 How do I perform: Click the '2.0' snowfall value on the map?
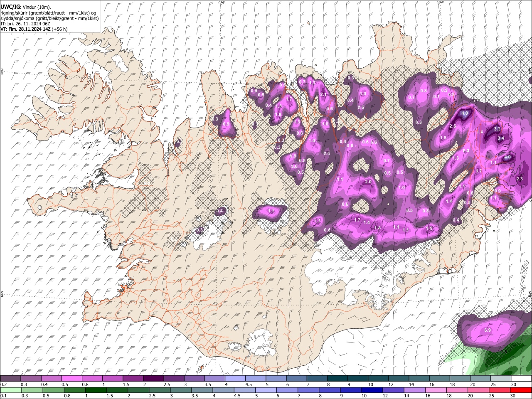tap(368, 182)
